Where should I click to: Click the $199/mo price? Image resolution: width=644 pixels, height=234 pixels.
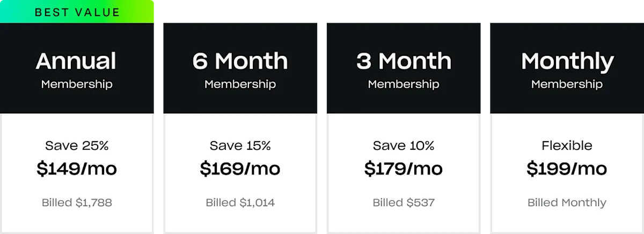coord(567,169)
